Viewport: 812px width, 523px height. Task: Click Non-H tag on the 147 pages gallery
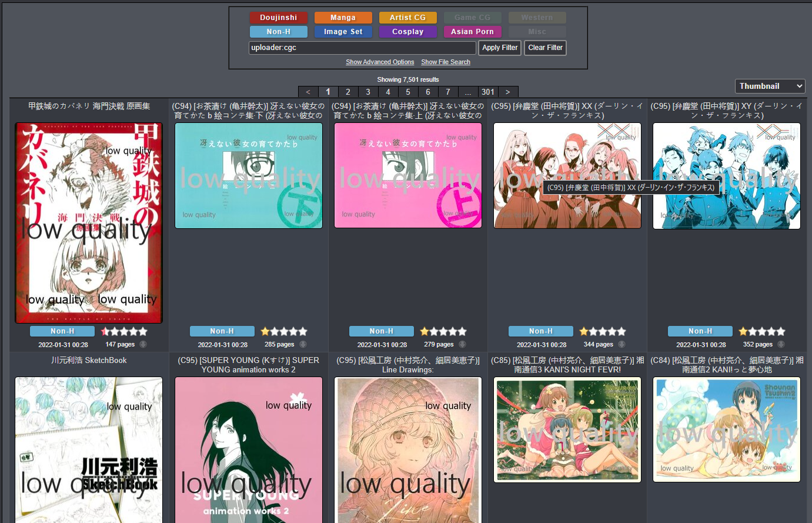coord(62,331)
